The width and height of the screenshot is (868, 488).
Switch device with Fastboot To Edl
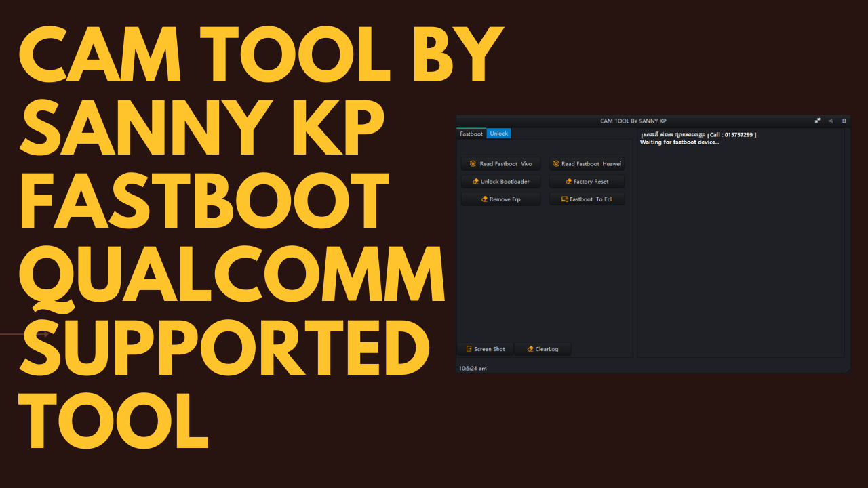click(587, 199)
